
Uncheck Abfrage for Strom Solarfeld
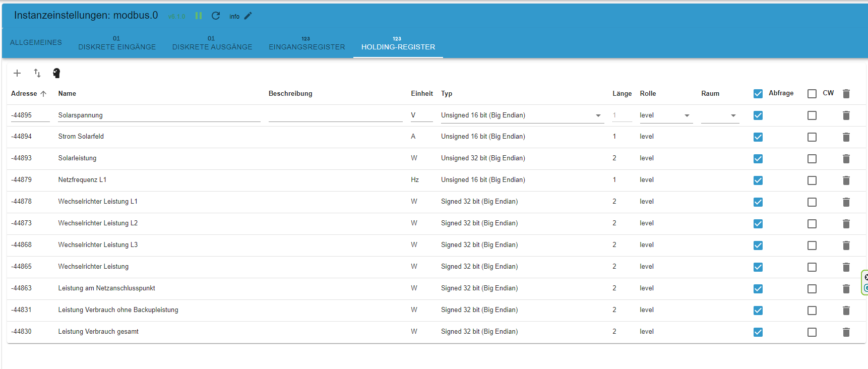pyautogui.click(x=758, y=137)
